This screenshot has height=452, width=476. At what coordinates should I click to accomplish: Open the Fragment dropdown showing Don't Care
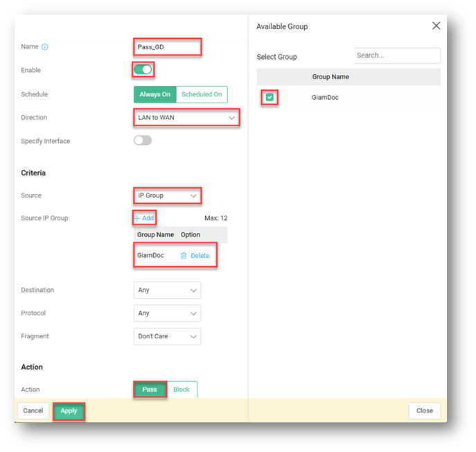click(167, 337)
